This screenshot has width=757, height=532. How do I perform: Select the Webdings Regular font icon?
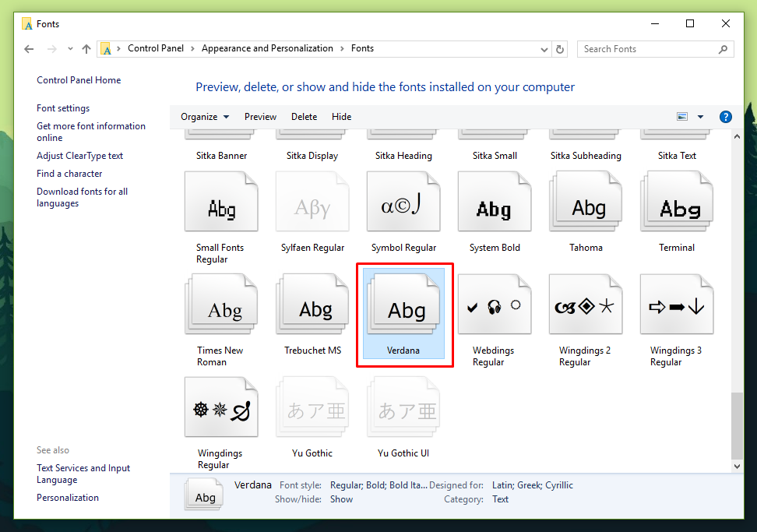(x=495, y=304)
